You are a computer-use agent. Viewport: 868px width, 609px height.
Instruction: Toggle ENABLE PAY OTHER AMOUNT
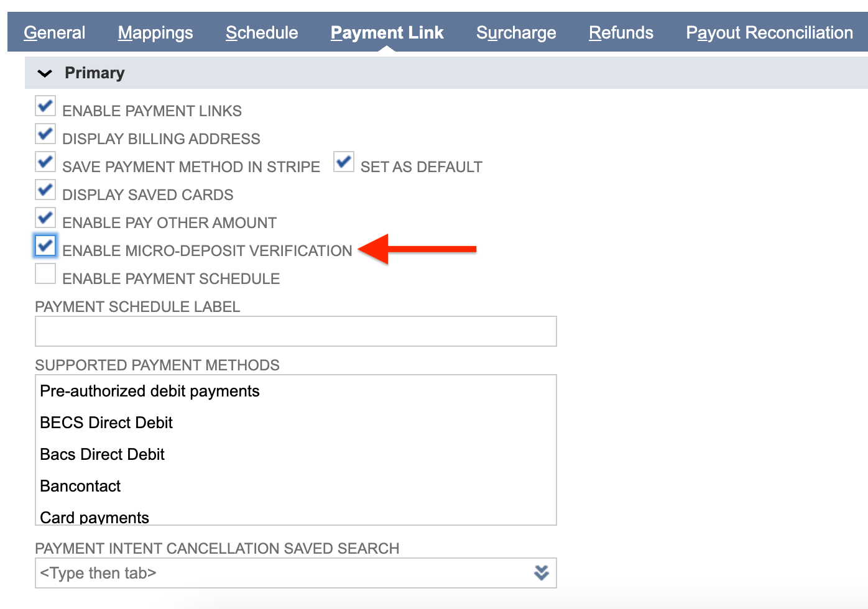(45, 217)
